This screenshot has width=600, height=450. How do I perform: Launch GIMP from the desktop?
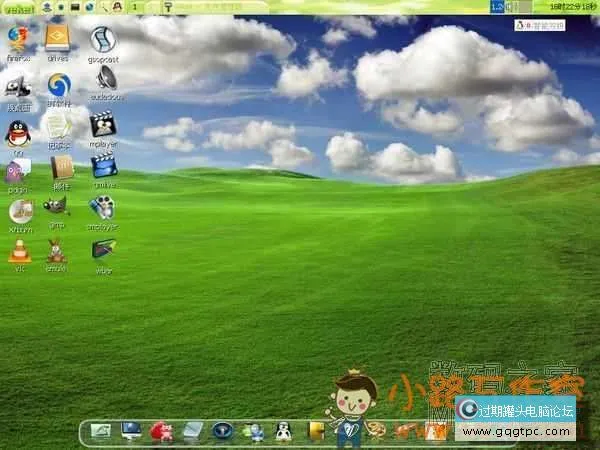pos(56,206)
